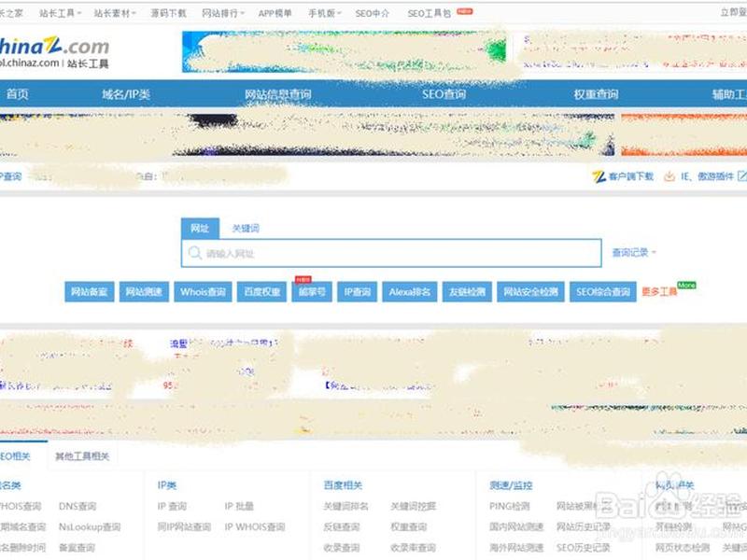Open the SEO查询 navigation menu
Viewport: 747px width, 560px height.
(444, 94)
